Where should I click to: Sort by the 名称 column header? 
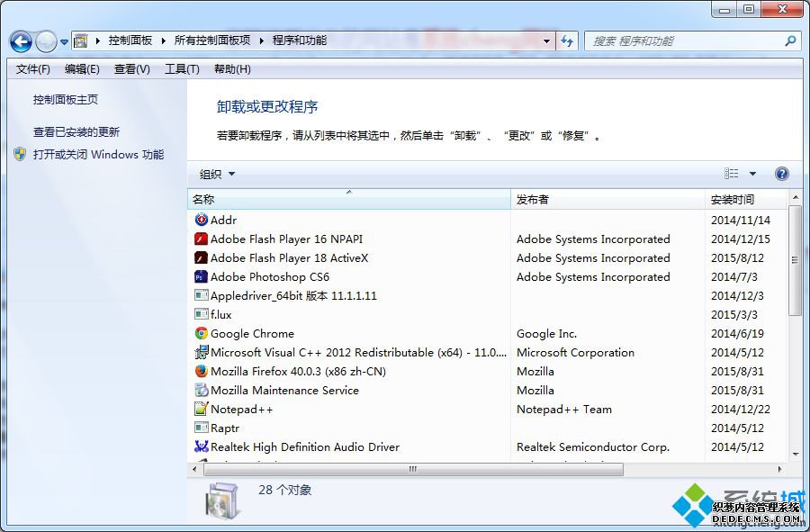348,199
